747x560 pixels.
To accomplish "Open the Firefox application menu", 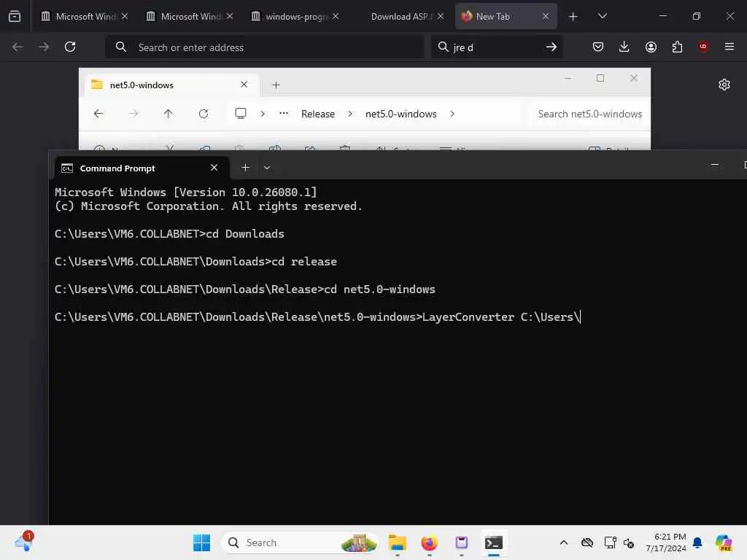I will tap(729, 47).
